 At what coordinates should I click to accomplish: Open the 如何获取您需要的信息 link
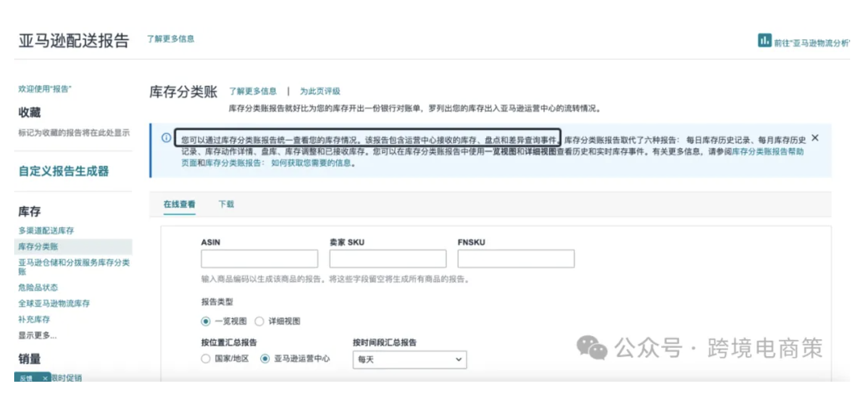pos(311,163)
